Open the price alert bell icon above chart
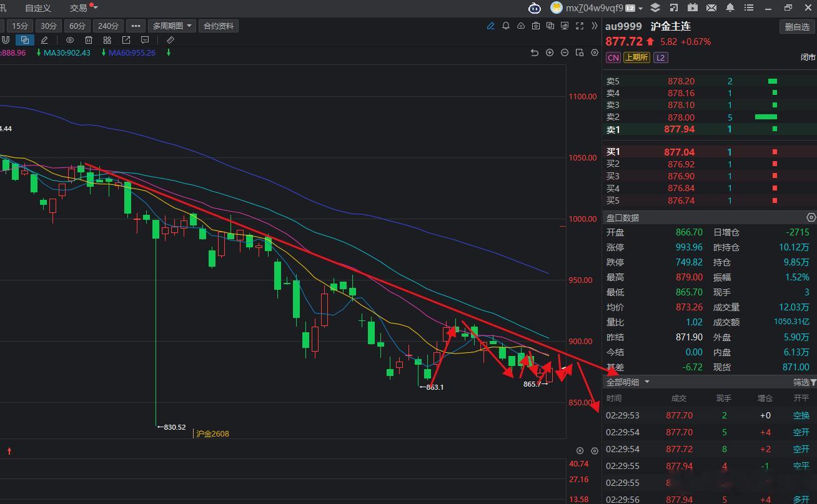This screenshot has height=504, width=817. tap(506, 26)
